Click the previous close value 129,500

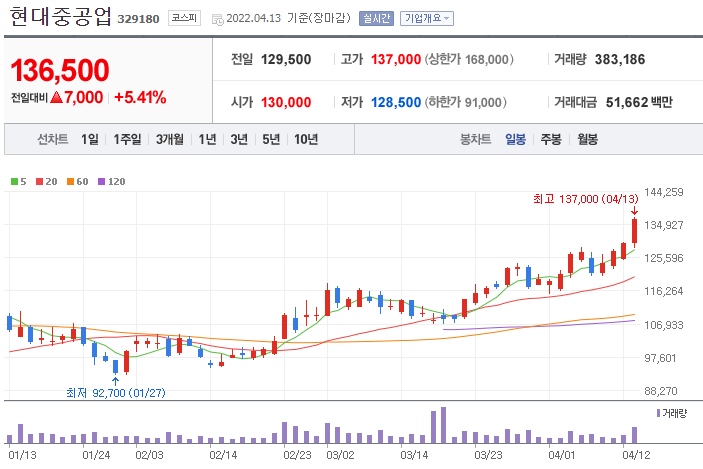[x=286, y=60]
